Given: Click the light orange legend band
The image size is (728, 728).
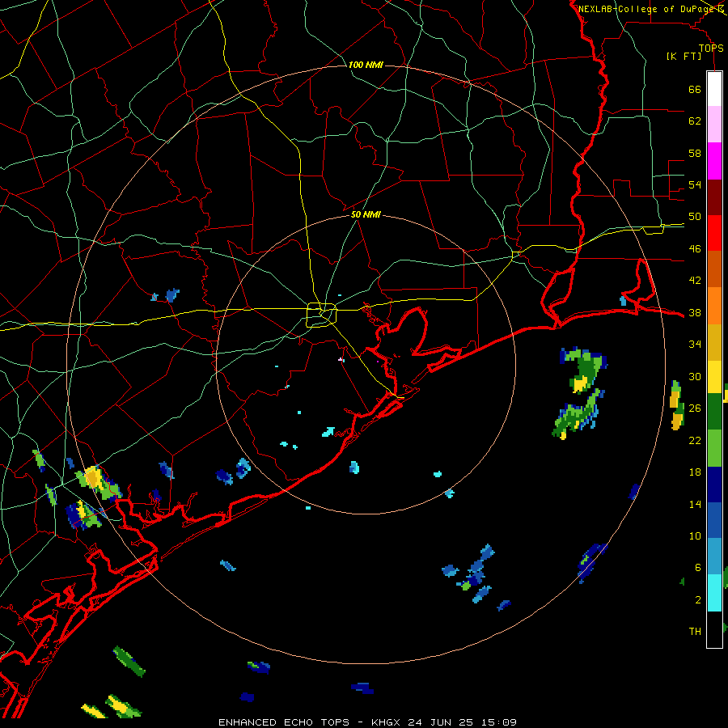Looking at the screenshot, I should (714, 306).
